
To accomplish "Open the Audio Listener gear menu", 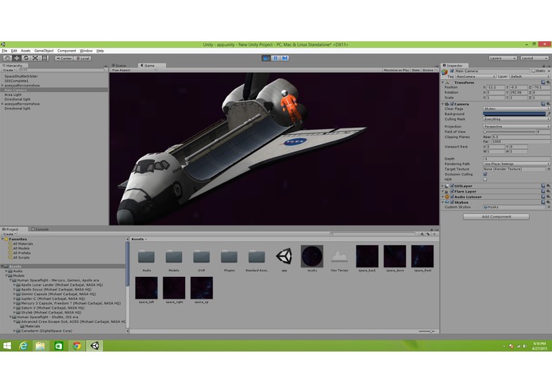I will (x=549, y=197).
